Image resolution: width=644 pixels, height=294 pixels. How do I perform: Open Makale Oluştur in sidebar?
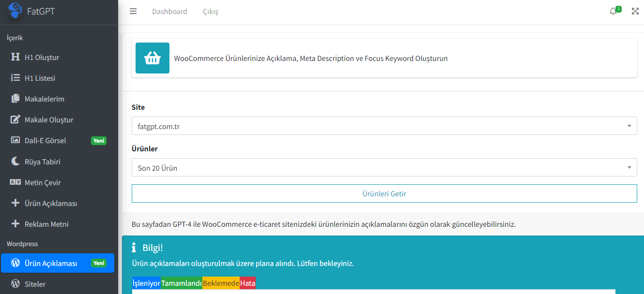[x=58, y=120]
